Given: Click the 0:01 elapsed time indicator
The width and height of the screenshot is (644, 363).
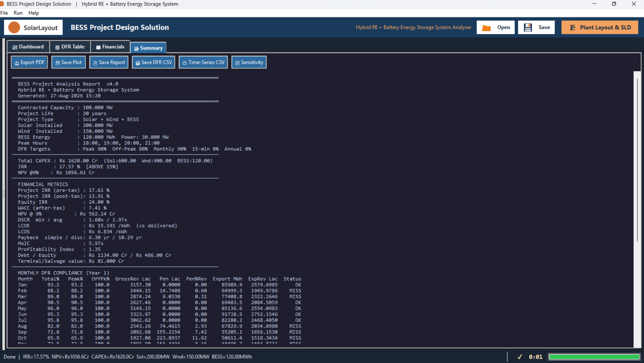Looking at the screenshot, I should [535, 357].
